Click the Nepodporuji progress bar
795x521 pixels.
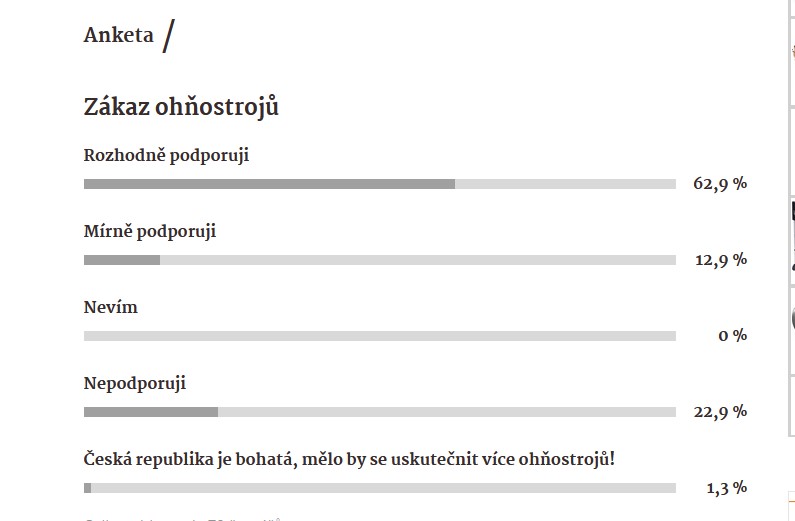(380, 412)
